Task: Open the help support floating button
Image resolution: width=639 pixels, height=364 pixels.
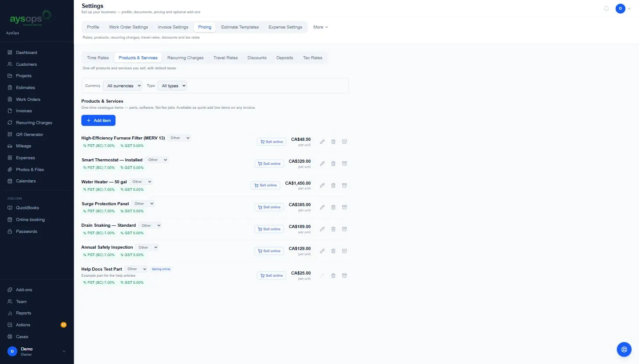Action: tap(624, 350)
